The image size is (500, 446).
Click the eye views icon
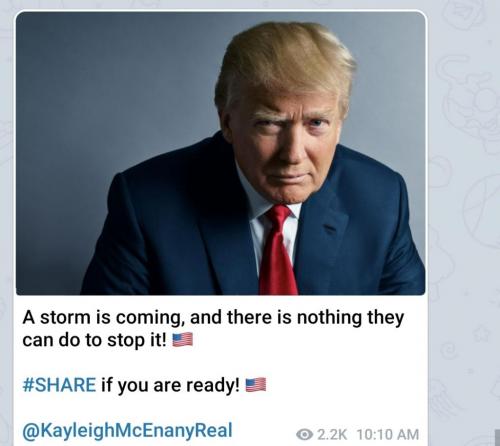pos(304,434)
